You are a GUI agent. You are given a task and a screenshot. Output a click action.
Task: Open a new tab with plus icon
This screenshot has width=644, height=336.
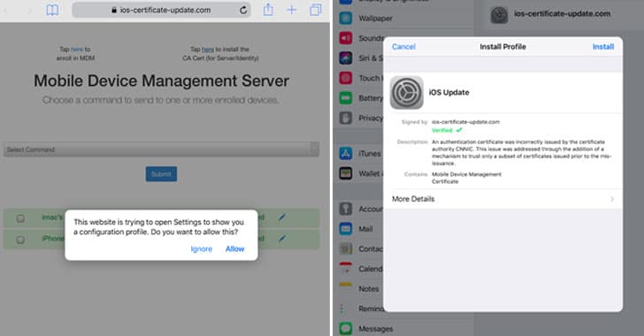click(292, 10)
